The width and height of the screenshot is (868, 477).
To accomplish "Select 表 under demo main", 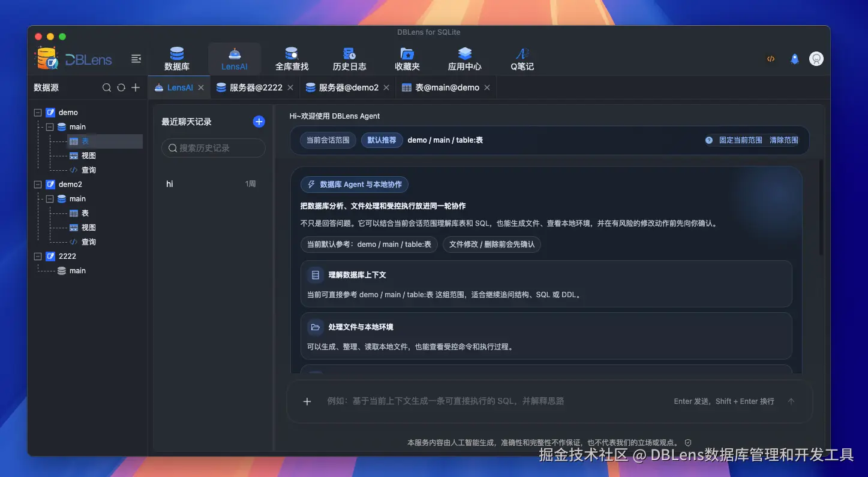I will tap(85, 141).
